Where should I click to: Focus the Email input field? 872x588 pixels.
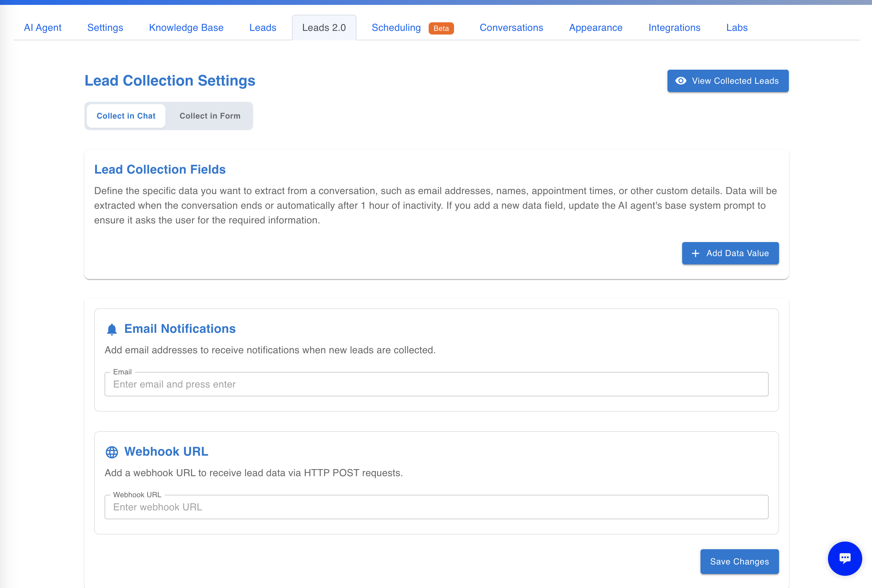[436, 384]
